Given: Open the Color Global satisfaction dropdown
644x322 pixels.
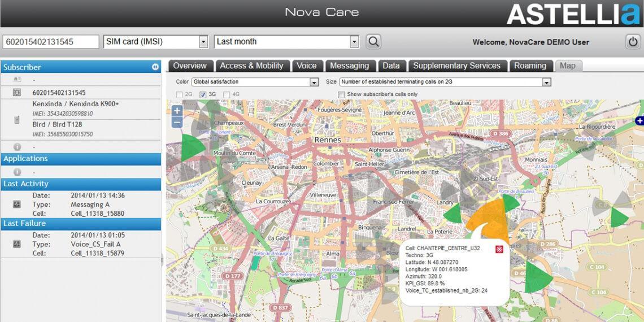Looking at the screenshot, I should [314, 82].
